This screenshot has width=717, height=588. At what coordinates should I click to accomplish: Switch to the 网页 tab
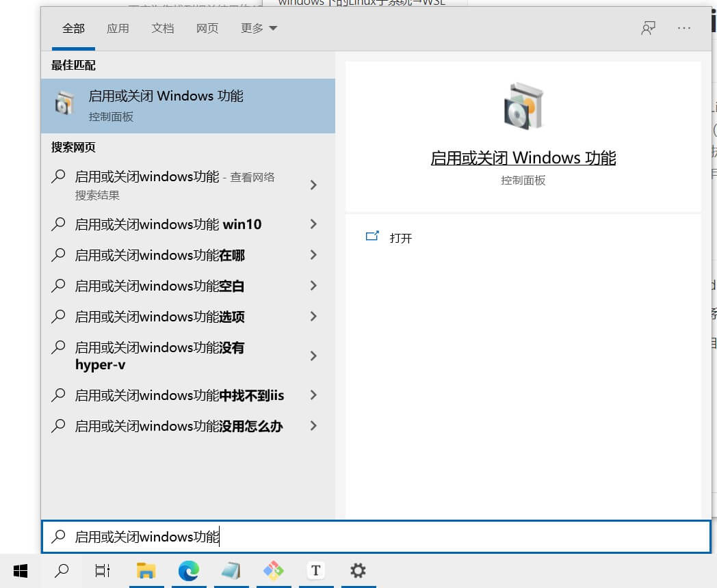tap(207, 28)
